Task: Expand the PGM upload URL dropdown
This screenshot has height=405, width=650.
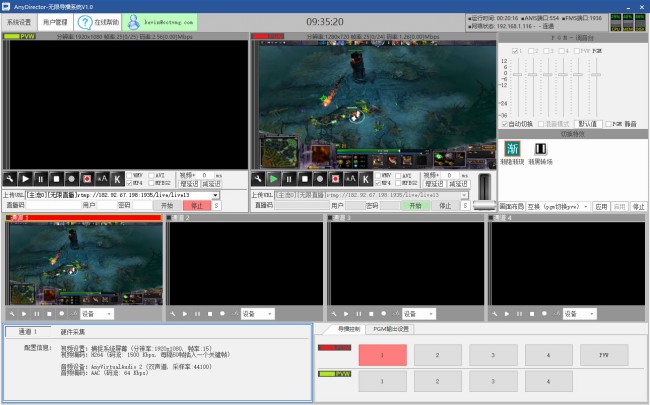Action: [464, 195]
